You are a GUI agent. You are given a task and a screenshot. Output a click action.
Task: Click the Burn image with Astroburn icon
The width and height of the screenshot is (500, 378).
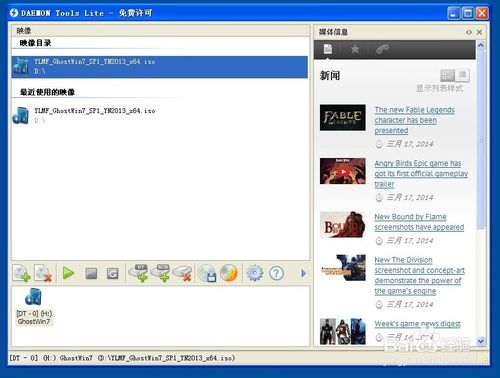229,273
